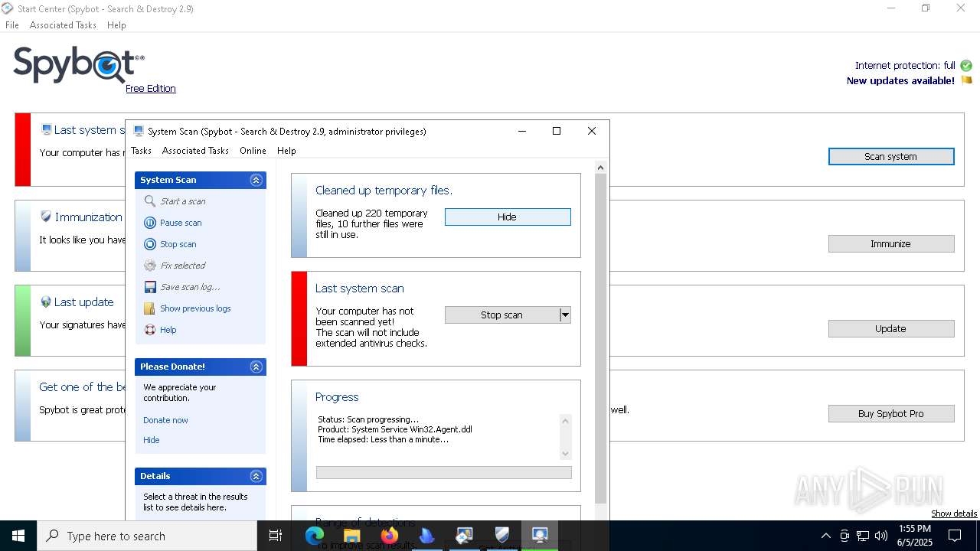Click the Progress log scroll down arrow
The image size is (980, 551).
566,453
